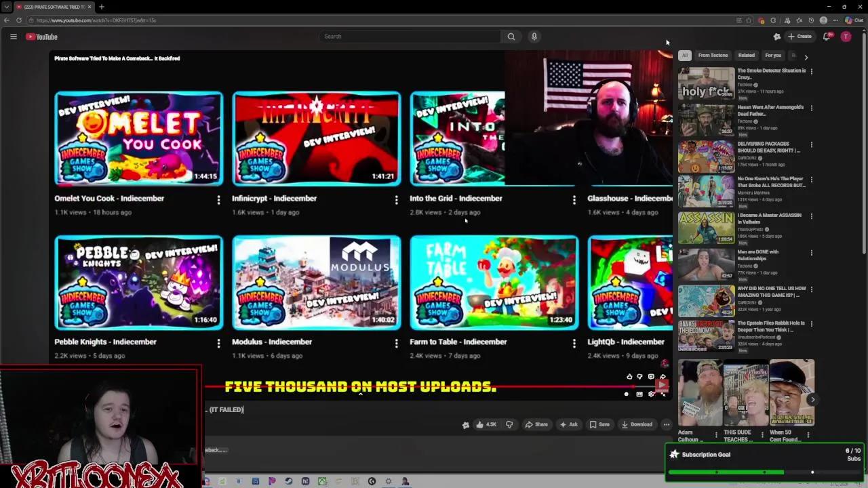The height and width of the screenshot is (488, 868).
Task: Click the puzzle extension icon beside Create
Action: click(777, 37)
